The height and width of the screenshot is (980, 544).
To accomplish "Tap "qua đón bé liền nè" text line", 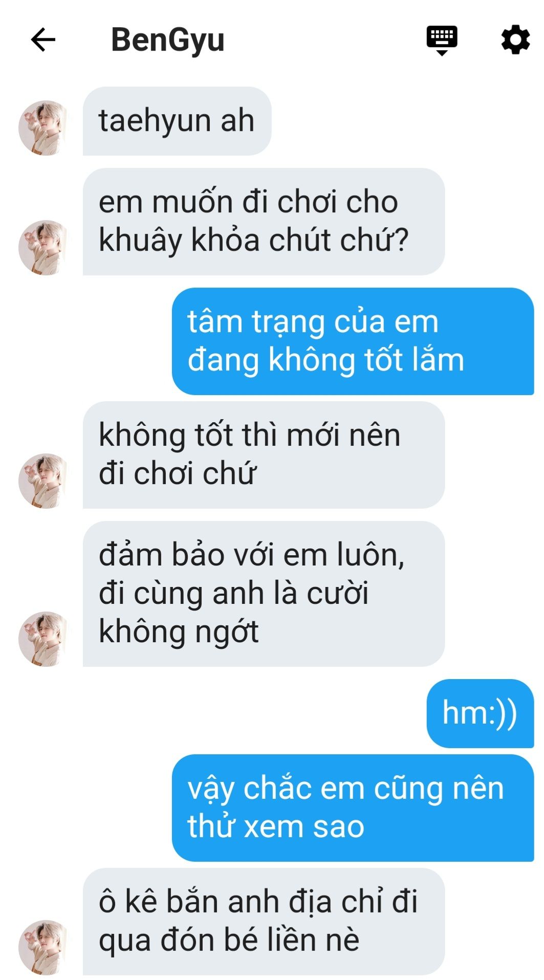I will (x=229, y=941).
